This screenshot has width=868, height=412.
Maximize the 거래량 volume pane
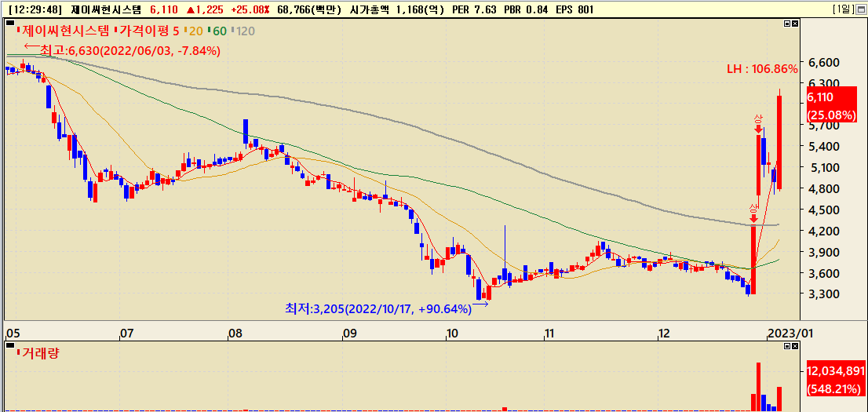[787, 346]
